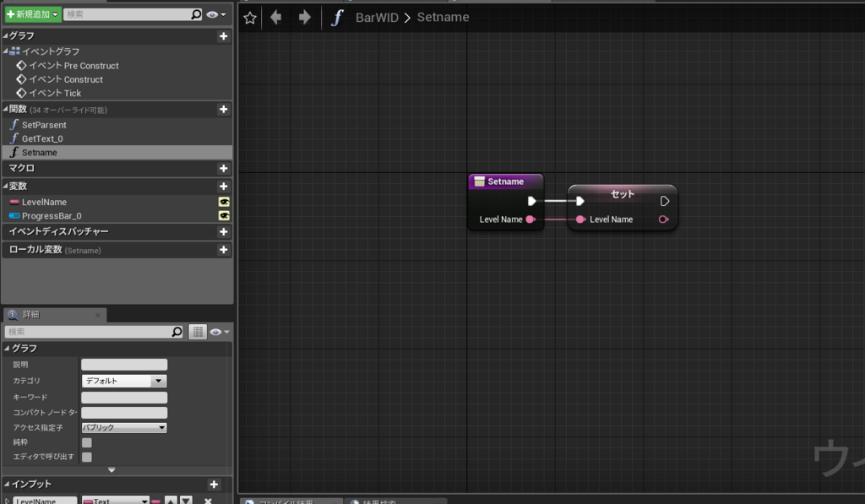Focus the My Blueprint search field
The width and height of the screenshot is (865, 504).
pos(127,14)
